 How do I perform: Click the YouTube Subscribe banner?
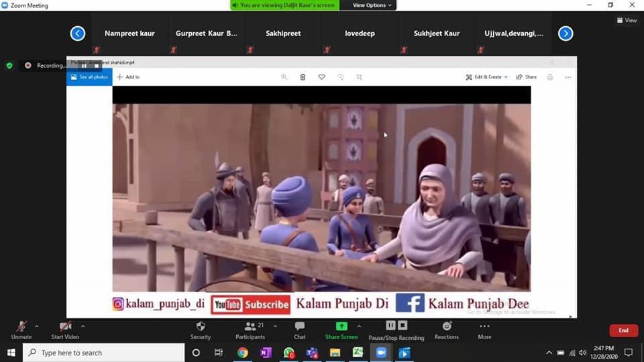(250, 304)
